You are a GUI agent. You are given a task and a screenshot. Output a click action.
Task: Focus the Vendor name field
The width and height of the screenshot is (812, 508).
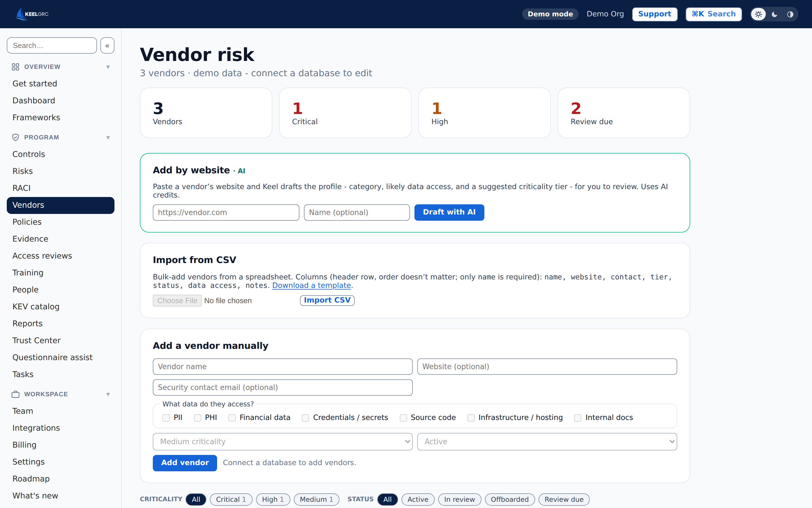click(283, 367)
